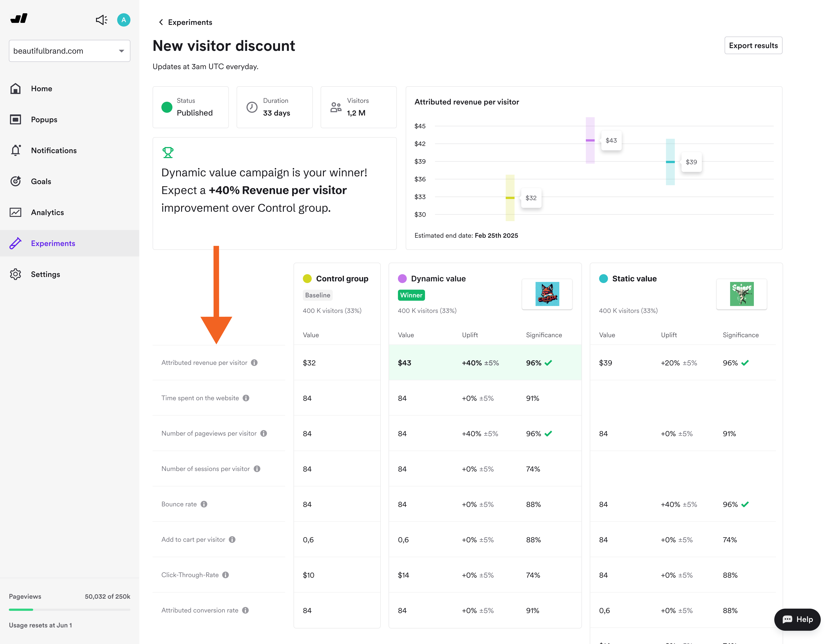
Task: Click info icon beside Attributed revenue per visitor
Action: click(254, 362)
